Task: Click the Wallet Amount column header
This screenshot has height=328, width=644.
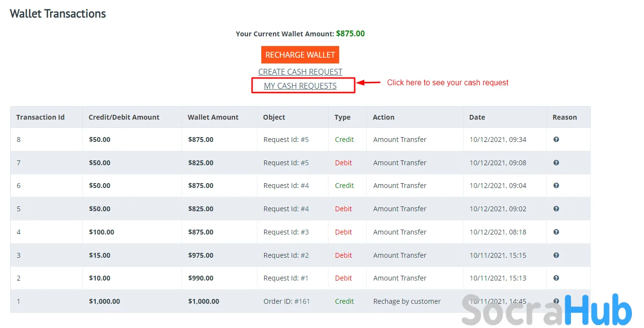Action: [x=213, y=117]
